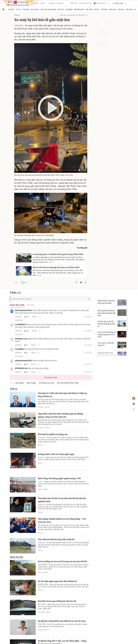Click the red download badge floating icon
This screenshot has width=138, height=644.
pos(134,399)
